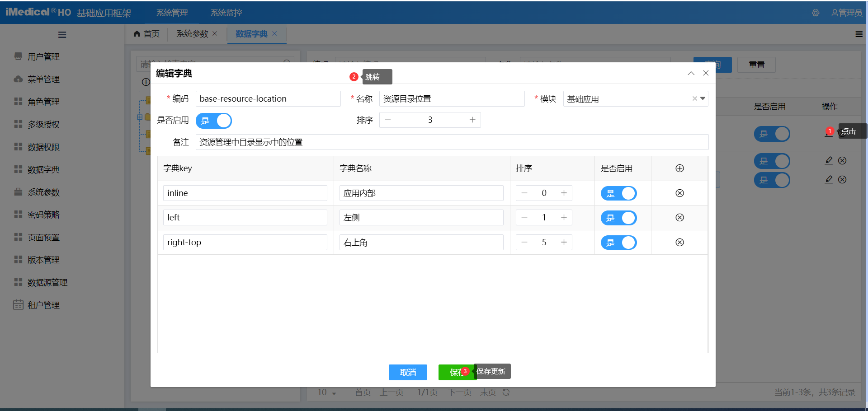Open 菜单管理 in sidebar
The height and width of the screenshot is (411, 868).
[43, 79]
